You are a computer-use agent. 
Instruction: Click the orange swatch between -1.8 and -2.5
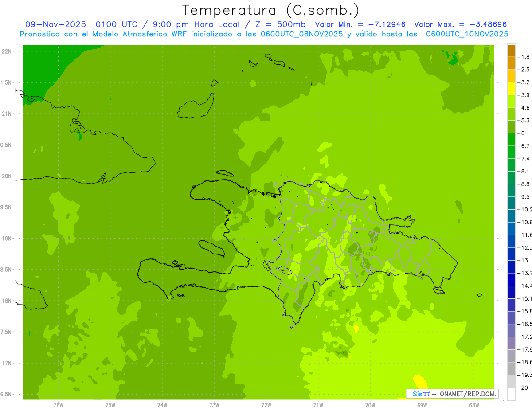click(511, 63)
